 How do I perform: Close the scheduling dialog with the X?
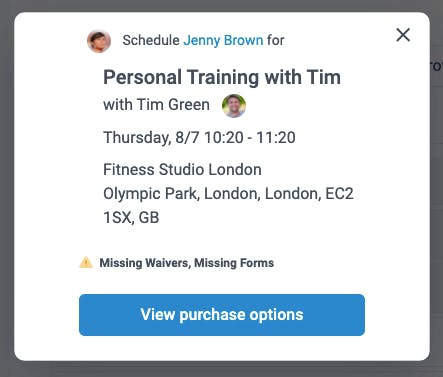403,35
